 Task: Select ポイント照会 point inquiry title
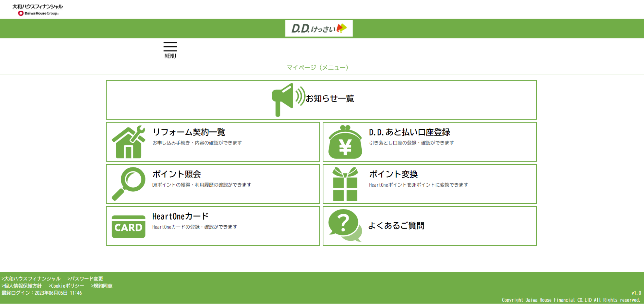click(x=177, y=174)
